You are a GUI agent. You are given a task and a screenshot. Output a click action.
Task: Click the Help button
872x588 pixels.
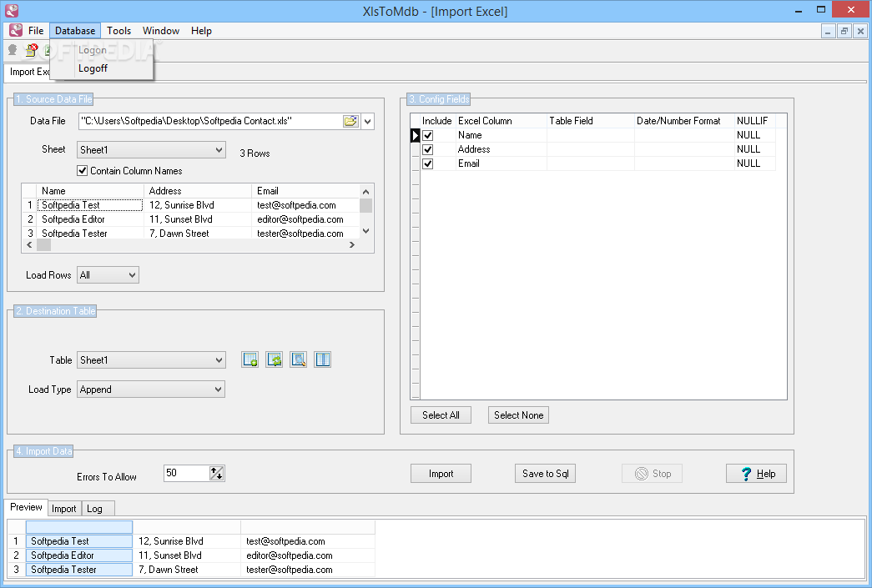coord(756,474)
